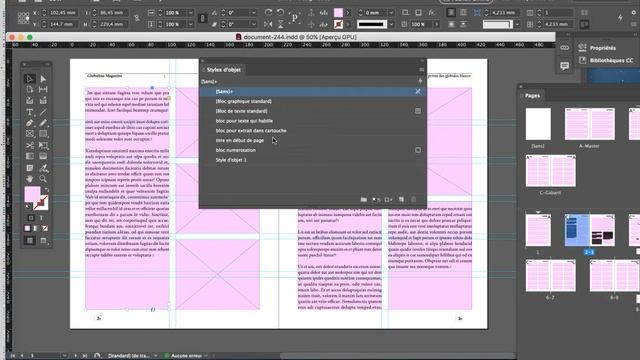Open the Propriétés panel
This screenshot has width=640, height=360.
click(x=602, y=48)
